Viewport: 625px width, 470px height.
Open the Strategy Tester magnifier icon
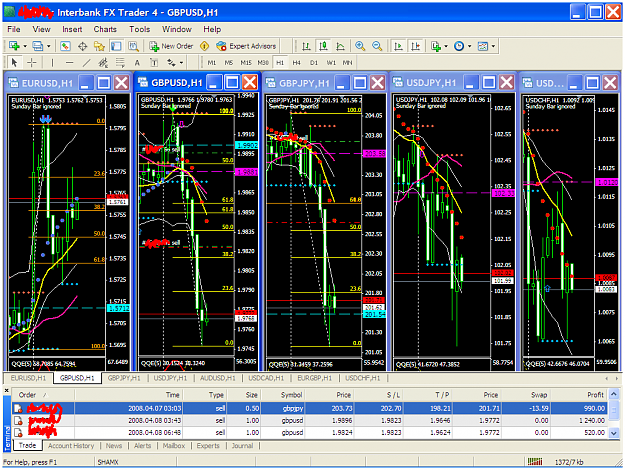[x=133, y=46]
